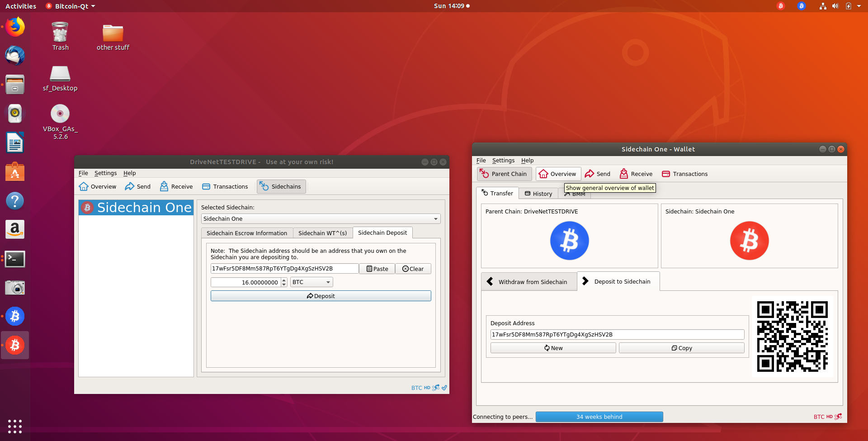Open the volume icon in top bar

pos(835,6)
